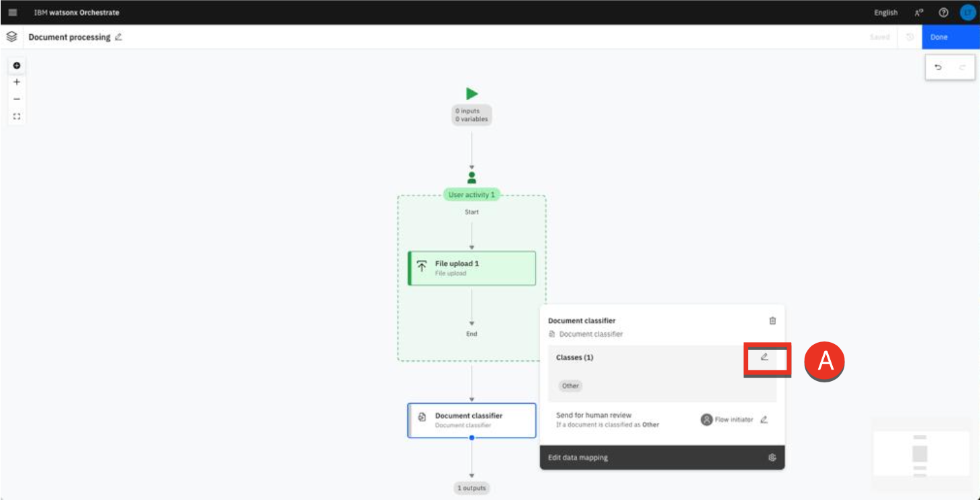This screenshot has width=980, height=500.
Task: Click the add node plus circle icon
Action: pyautogui.click(x=17, y=66)
